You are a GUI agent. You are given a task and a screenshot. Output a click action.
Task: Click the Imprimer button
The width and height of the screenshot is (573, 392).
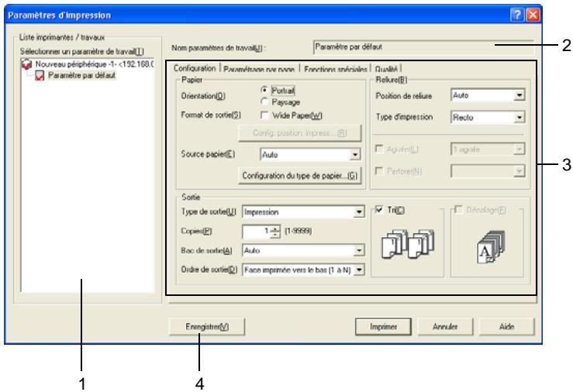point(383,327)
